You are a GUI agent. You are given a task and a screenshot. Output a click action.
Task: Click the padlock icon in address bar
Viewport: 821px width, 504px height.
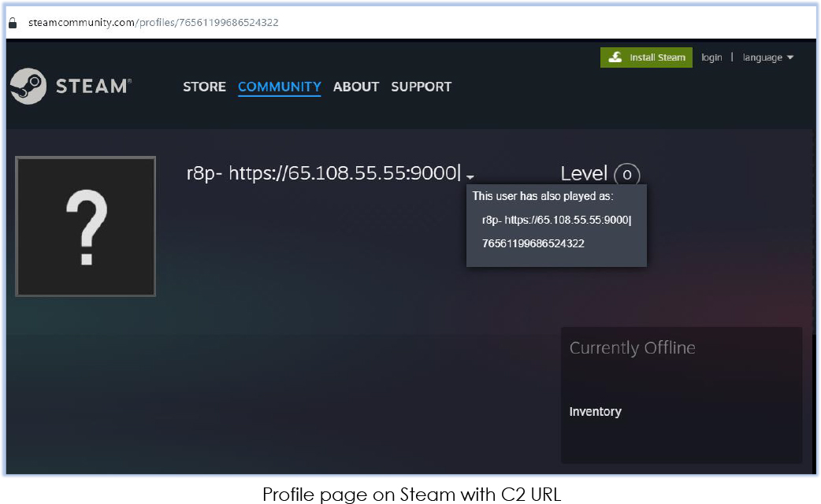pyautogui.click(x=13, y=23)
